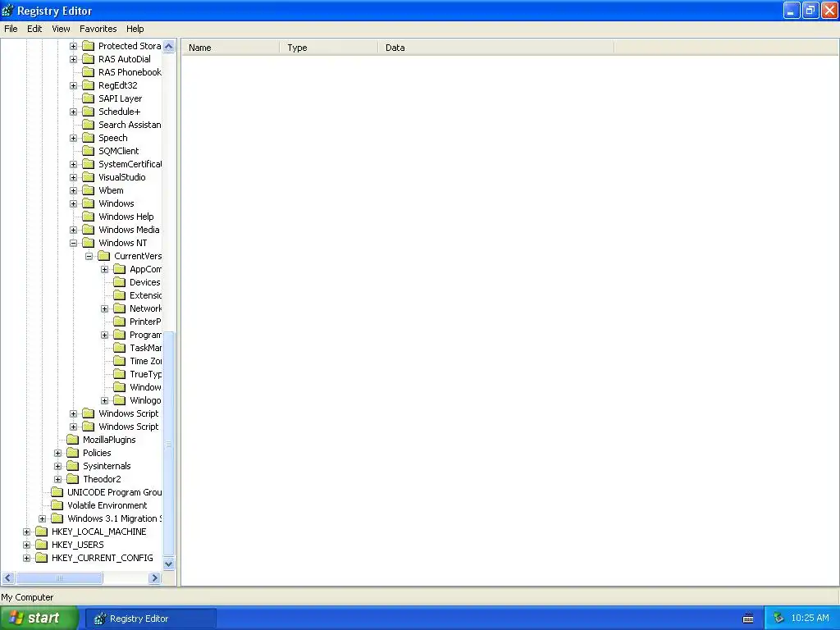
Task: Expand the RegEdt32 key
Action: tap(73, 85)
